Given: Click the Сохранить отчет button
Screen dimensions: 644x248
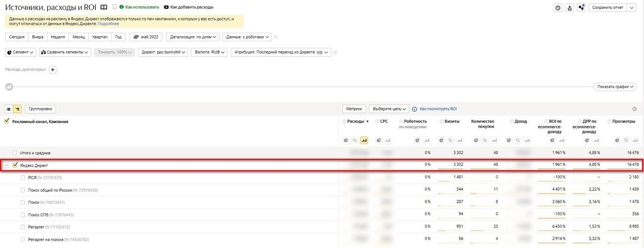Looking at the screenshot, I should [608, 8].
